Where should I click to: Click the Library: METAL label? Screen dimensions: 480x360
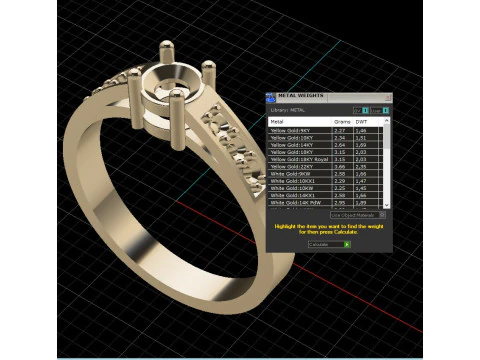pos(287,110)
